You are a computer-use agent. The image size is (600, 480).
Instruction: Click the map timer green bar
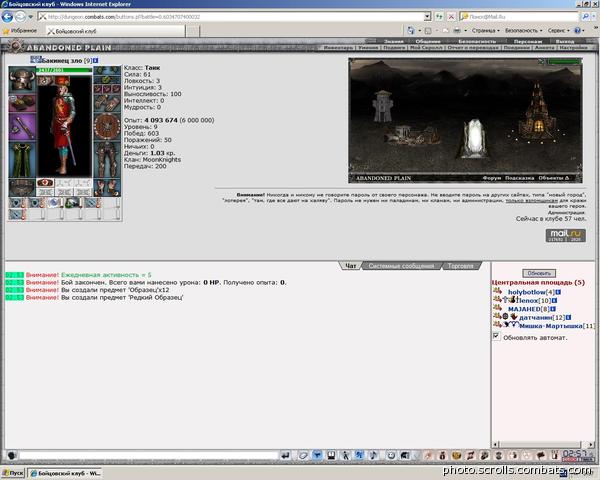tap(564, 62)
